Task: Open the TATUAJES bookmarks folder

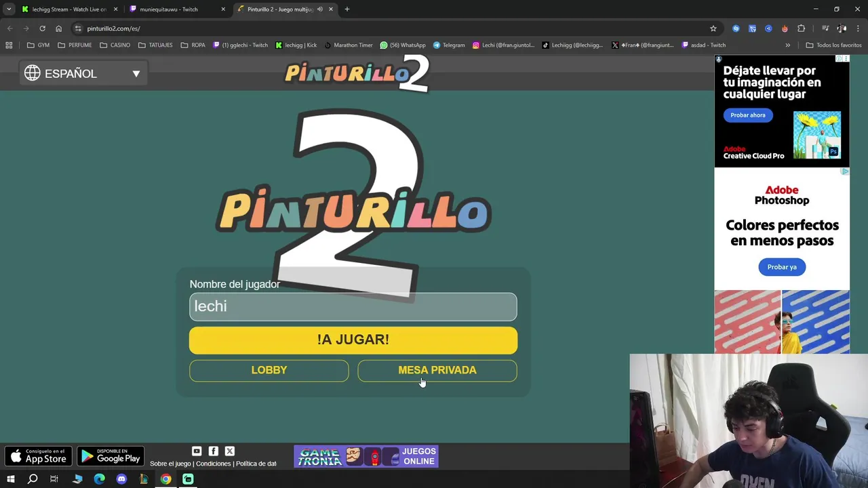Action: tap(155, 45)
